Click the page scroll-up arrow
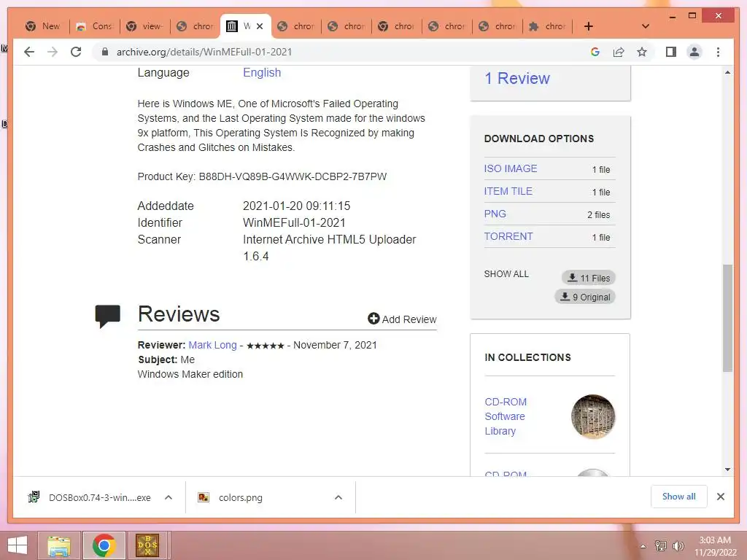This screenshot has height=560, width=747. 727,72
